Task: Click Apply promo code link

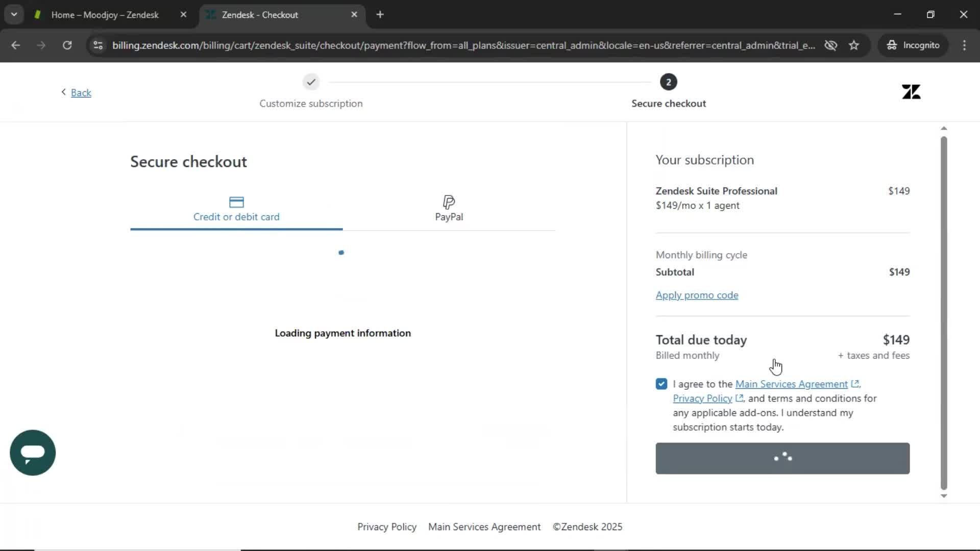Action: (x=697, y=295)
